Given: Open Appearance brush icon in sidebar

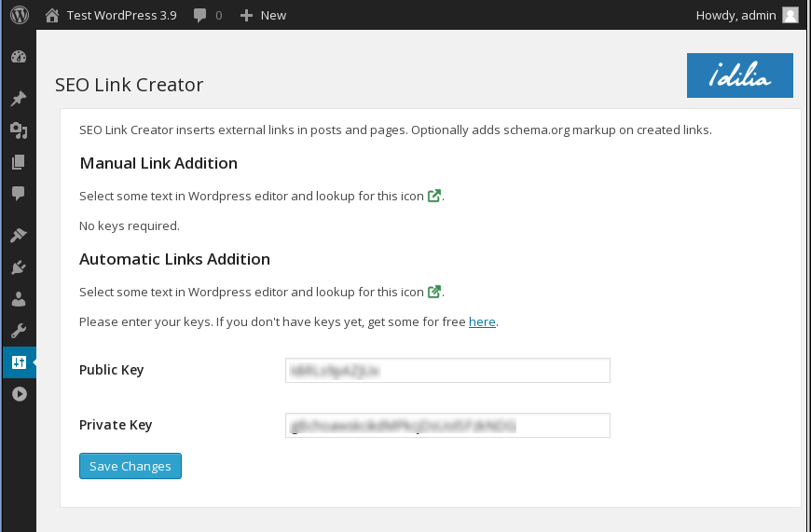Looking at the screenshot, I should click(x=19, y=235).
